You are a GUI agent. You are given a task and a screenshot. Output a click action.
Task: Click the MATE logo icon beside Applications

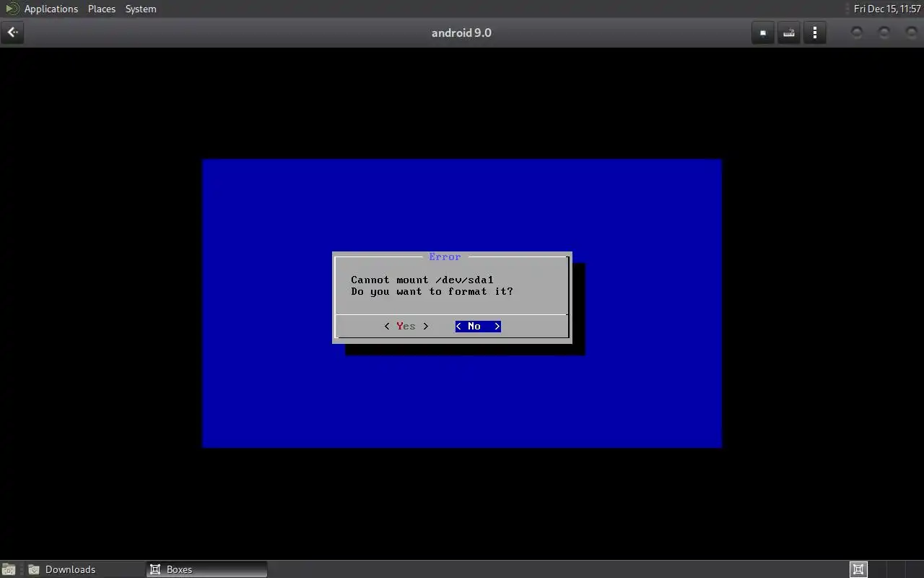[x=12, y=9]
